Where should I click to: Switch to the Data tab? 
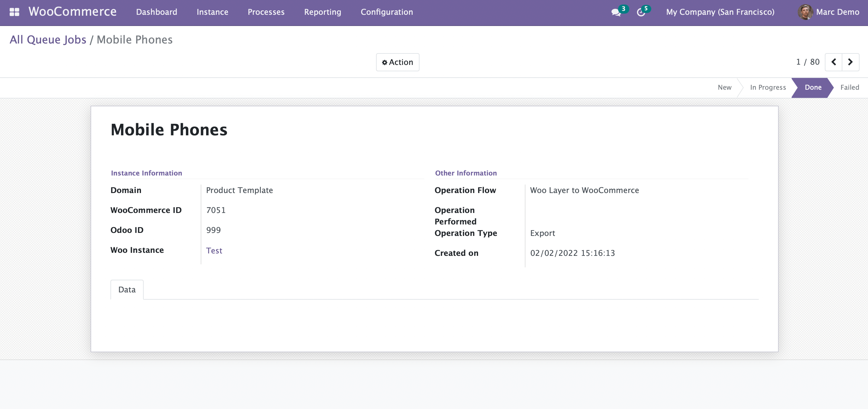tap(127, 290)
